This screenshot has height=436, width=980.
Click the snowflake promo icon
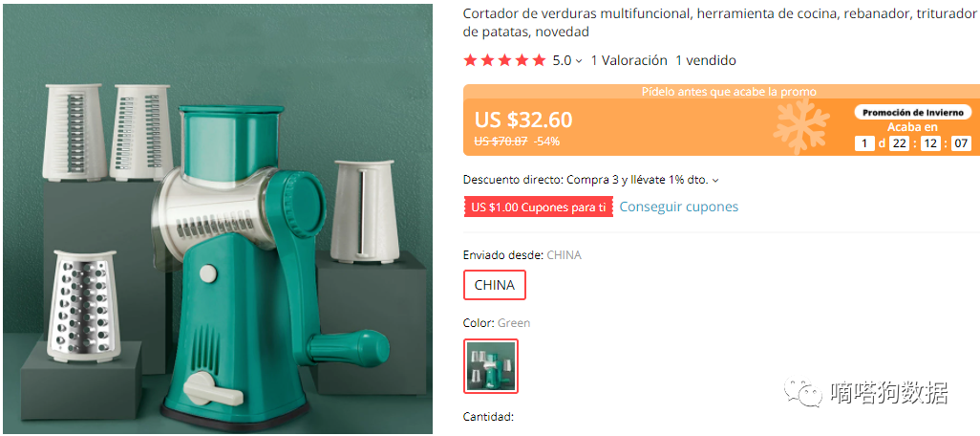(x=801, y=125)
